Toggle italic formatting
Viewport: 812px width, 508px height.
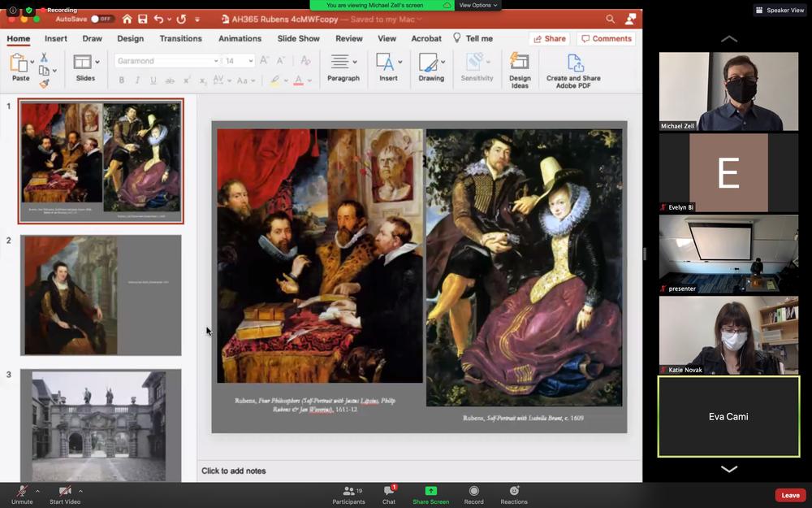137,80
